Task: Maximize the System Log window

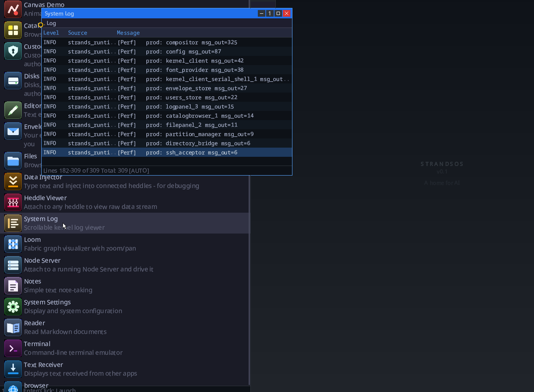Action: (x=278, y=13)
